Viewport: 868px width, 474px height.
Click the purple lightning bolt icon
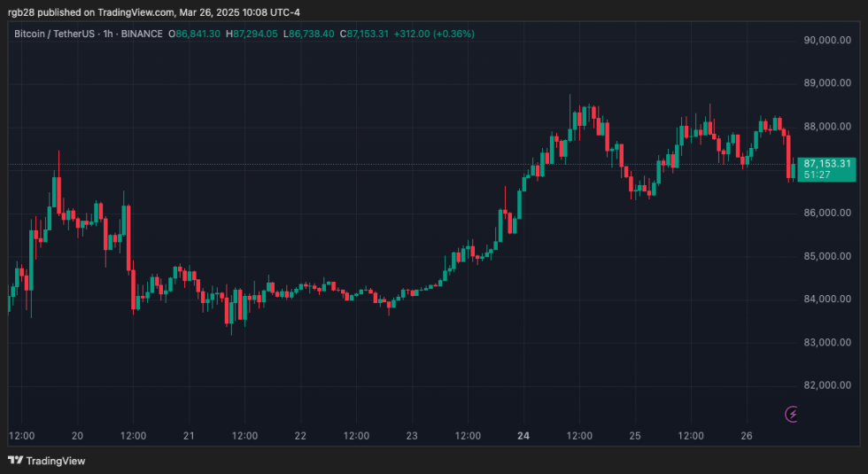click(792, 414)
